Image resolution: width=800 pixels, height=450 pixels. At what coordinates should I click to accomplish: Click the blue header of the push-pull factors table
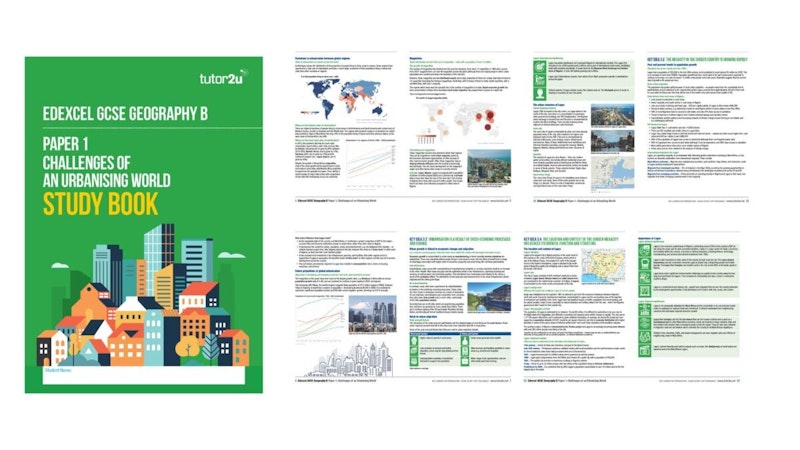pos(460,334)
